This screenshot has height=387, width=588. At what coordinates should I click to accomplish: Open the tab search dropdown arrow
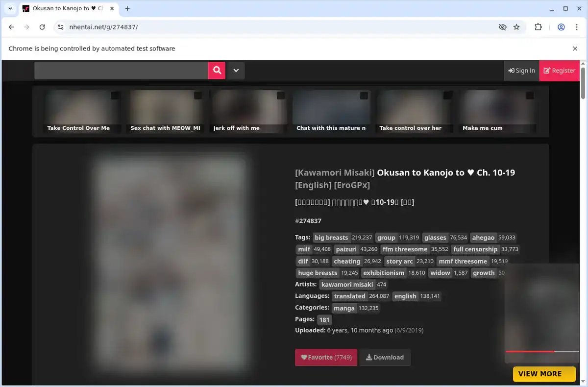pos(10,8)
